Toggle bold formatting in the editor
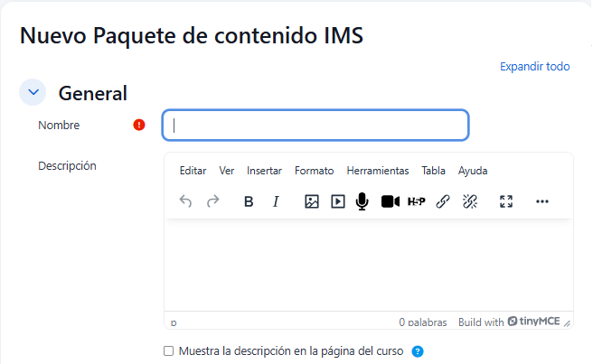This screenshot has height=364, width=593. pyautogui.click(x=249, y=201)
